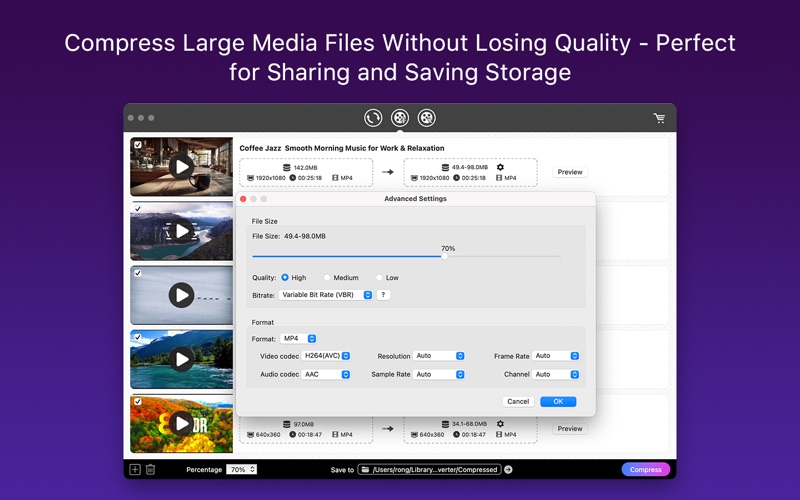This screenshot has height=500, width=800.
Task: Click Cancel in Advanced Settings
Action: tap(518, 402)
